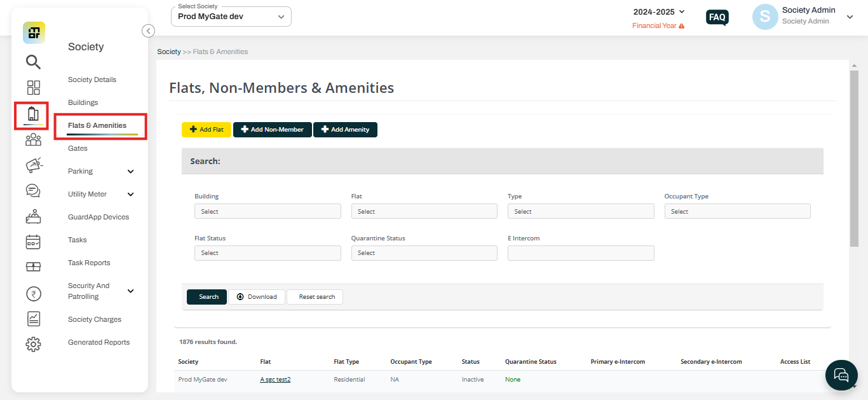
Task: Click the Access List column header
Action: pyautogui.click(x=795, y=362)
